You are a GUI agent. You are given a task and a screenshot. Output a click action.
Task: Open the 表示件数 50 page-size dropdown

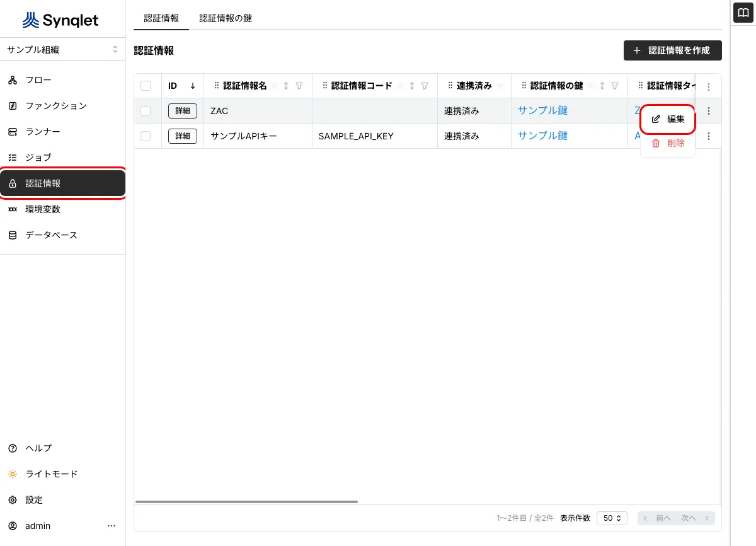[x=611, y=518]
